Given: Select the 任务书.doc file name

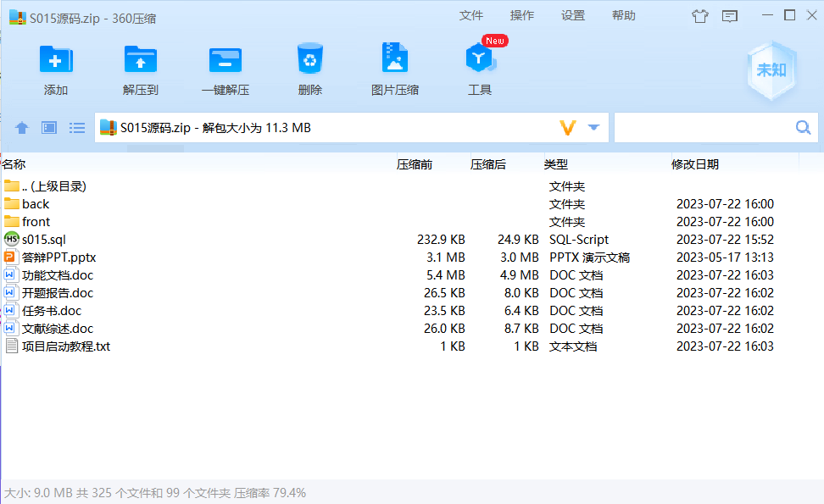Looking at the screenshot, I should pyautogui.click(x=52, y=311).
